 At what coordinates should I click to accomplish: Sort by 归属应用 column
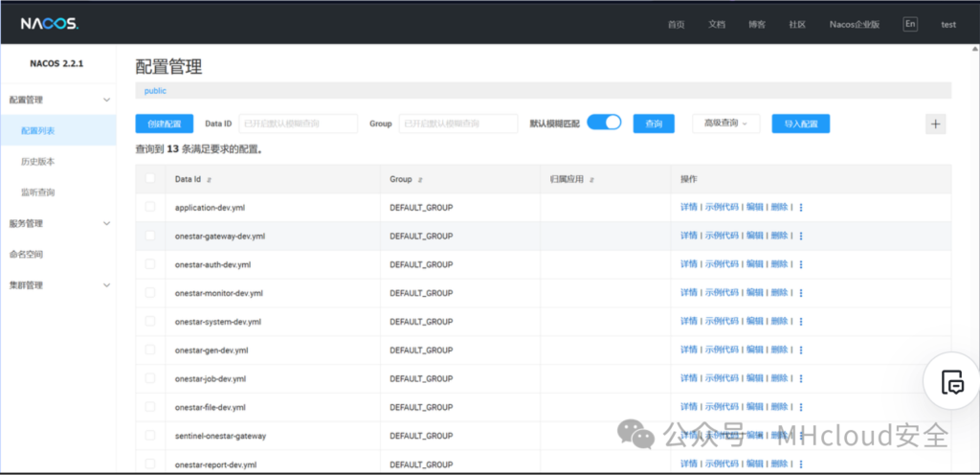click(591, 179)
